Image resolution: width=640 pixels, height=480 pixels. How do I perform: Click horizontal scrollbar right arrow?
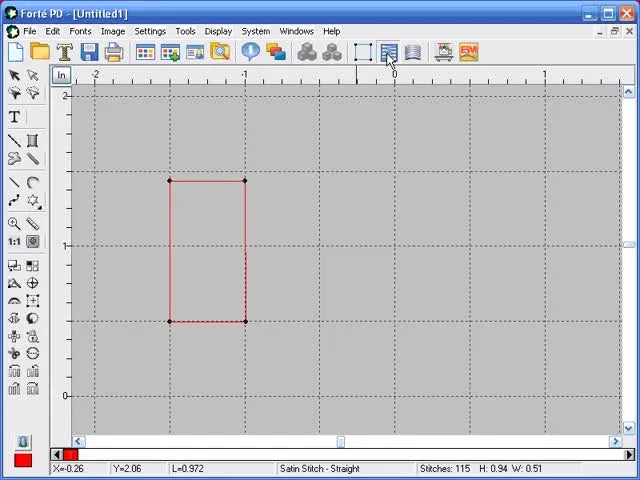[x=616, y=442]
